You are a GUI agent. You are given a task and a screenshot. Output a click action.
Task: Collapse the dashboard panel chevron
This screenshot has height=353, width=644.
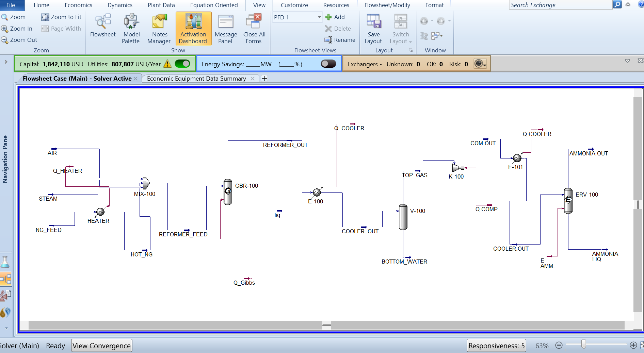(x=627, y=61)
